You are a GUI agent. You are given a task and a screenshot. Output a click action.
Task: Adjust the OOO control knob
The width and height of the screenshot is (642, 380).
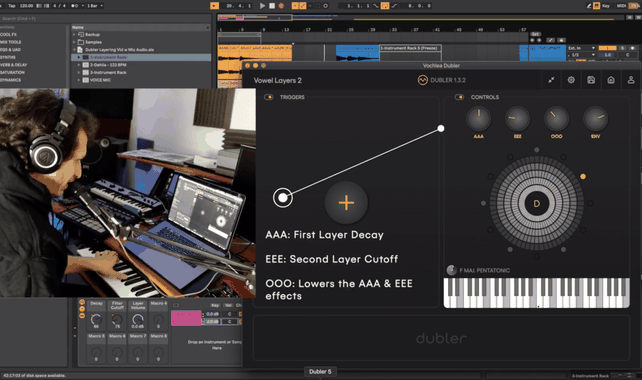click(x=556, y=119)
